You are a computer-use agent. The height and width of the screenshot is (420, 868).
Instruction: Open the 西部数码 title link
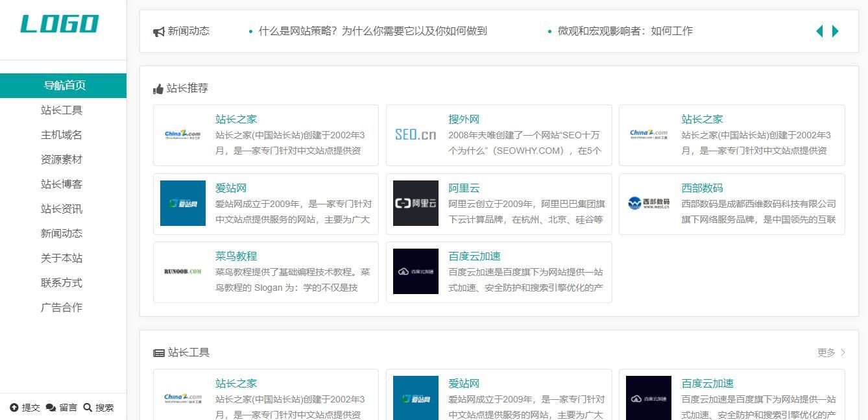(x=702, y=188)
